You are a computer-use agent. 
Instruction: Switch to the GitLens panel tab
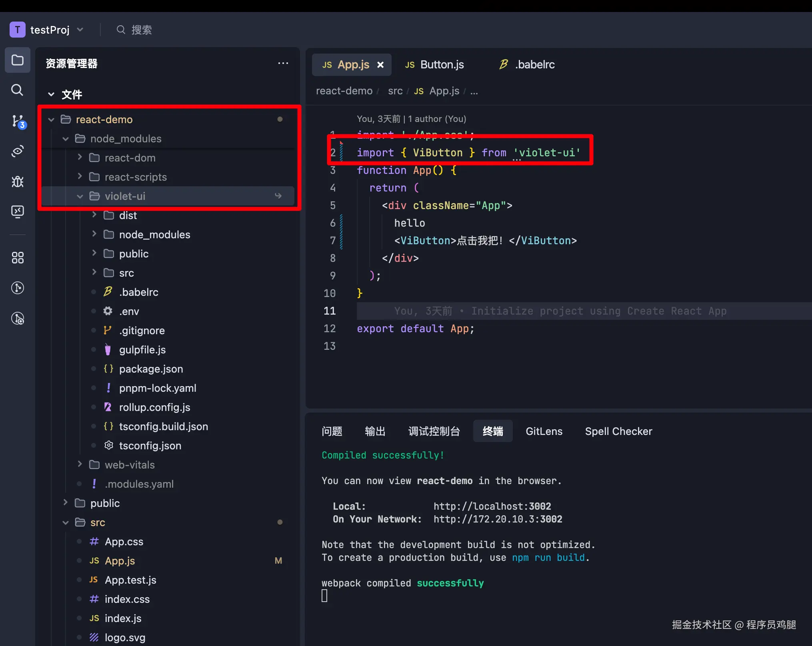point(544,431)
